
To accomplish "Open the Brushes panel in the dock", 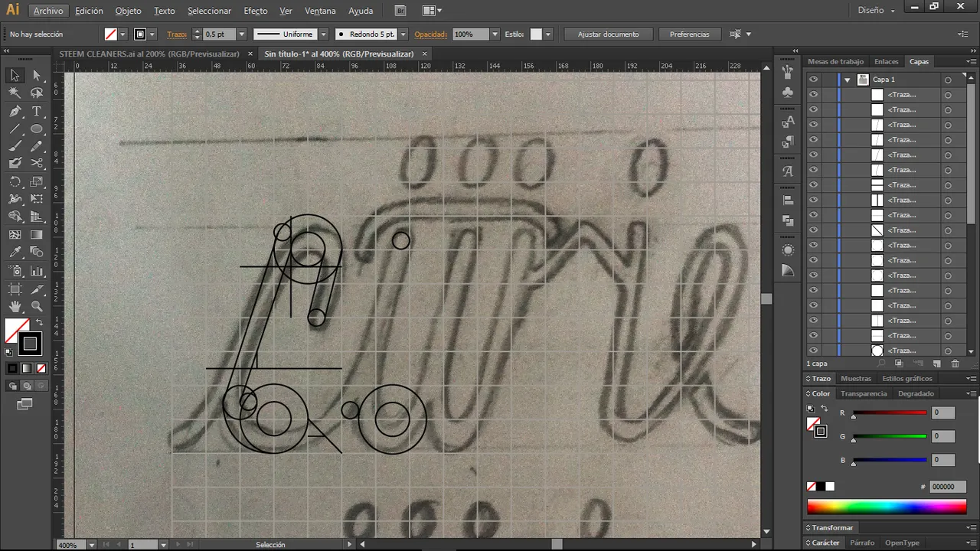I will point(788,72).
